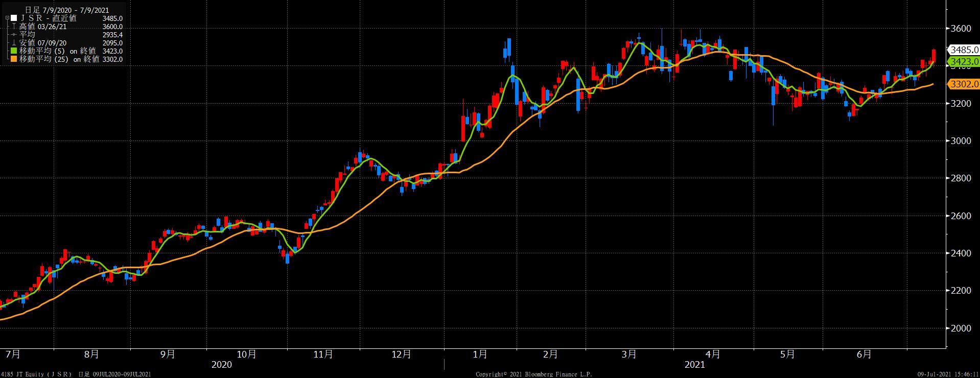Screen dimensions: 980x378
Task: Click the orange 25-day moving average swatch
Action: [14, 59]
